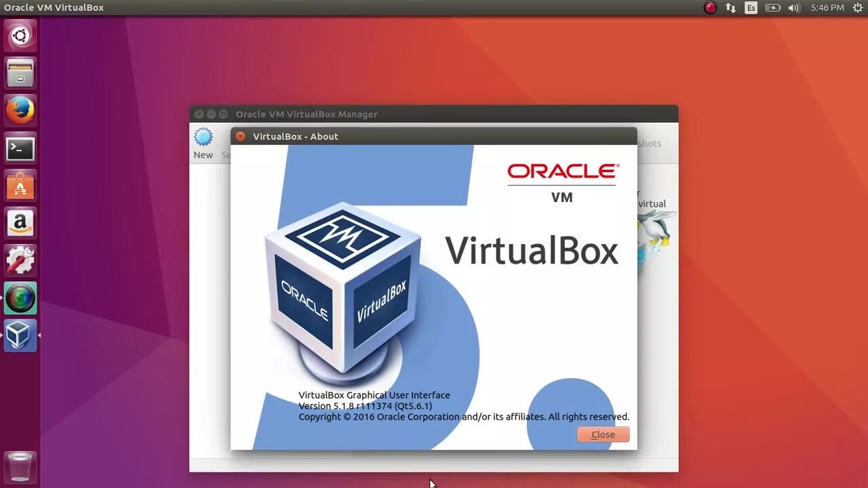Click the Oracle VM VirtualBox Manager window title

(307, 114)
